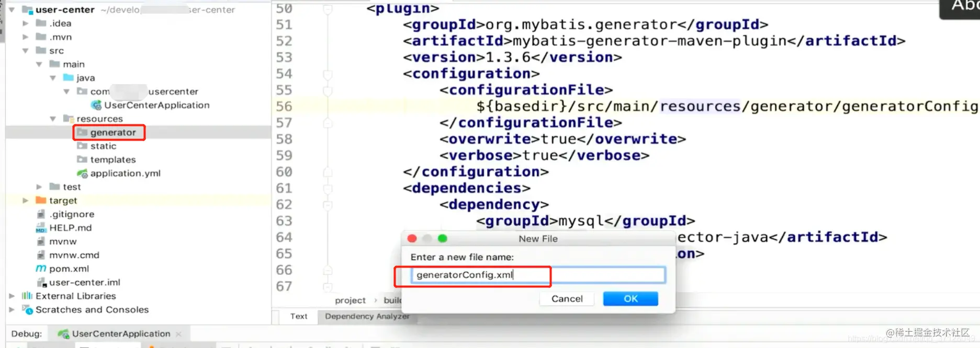
Task: Switch to the Dependency Analyzer tab
Action: [367, 316]
